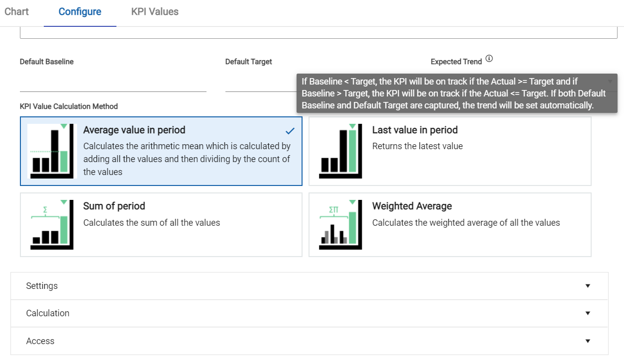This screenshot has height=364, width=624.
Task: Click the Expected Trend info icon
Action: (489, 58)
